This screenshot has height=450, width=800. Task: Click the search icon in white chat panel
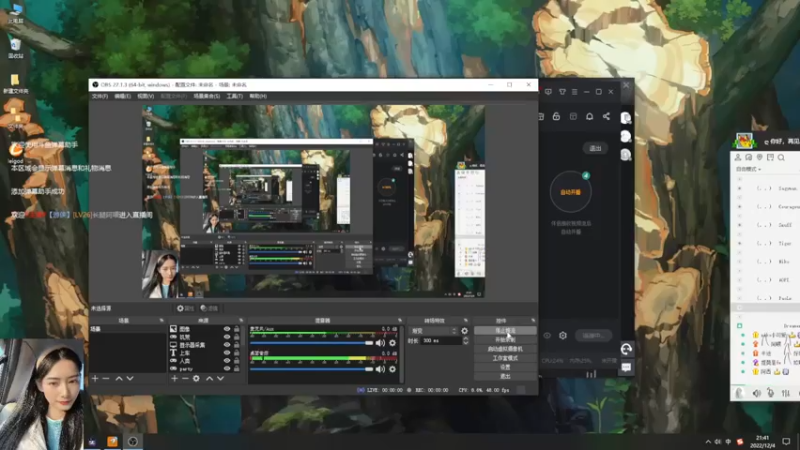[x=781, y=158]
